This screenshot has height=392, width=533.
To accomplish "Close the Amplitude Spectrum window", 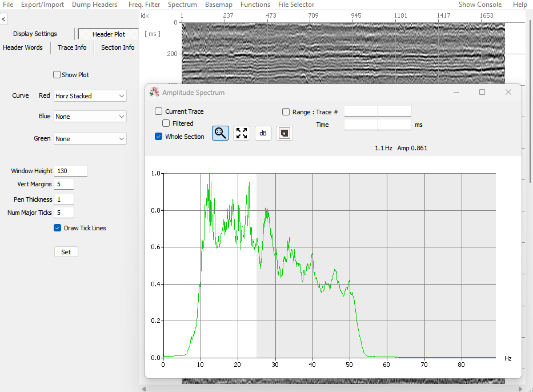I will [508, 92].
